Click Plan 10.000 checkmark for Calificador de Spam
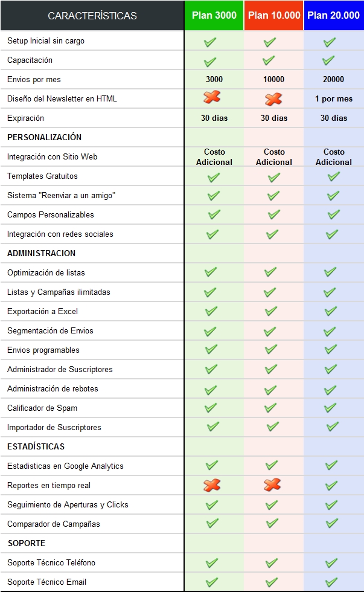Screen dimensions: 364x592 click(x=270, y=408)
